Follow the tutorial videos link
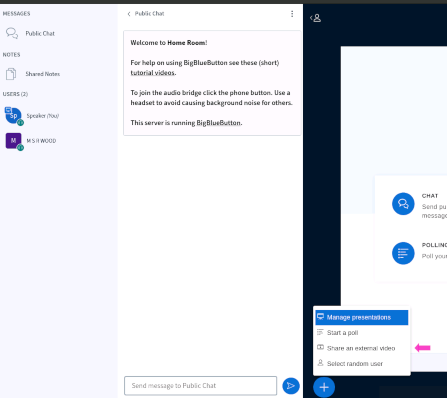 (153, 73)
